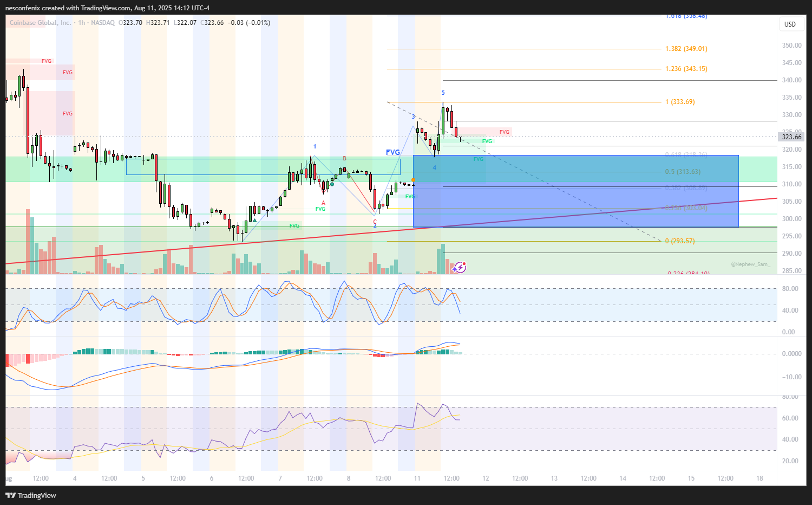Click the low value L322.07
Viewport: 812px width, 505px height.
(185, 23)
